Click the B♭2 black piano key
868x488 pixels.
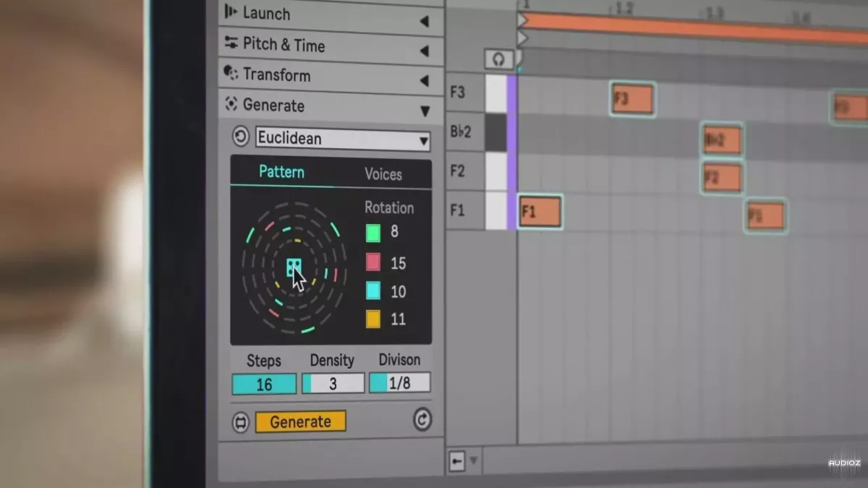click(x=495, y=132)
